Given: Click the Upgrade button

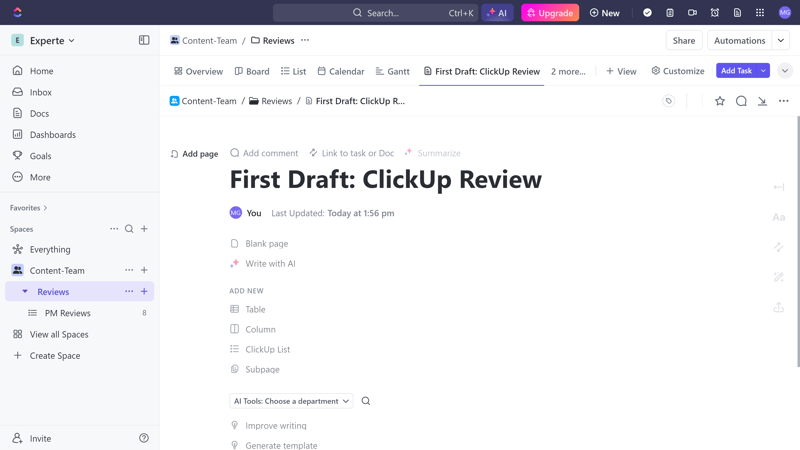Looking at the screenshot, I should click(x=550, y=13).
